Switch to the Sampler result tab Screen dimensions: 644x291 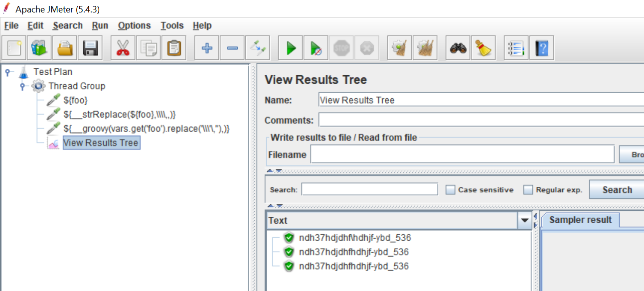(580, 220)
